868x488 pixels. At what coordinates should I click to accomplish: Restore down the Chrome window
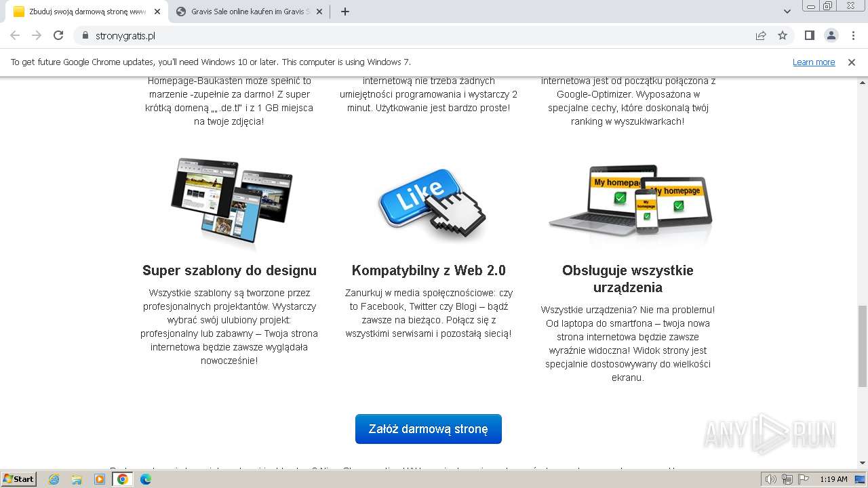click(x=828, y=5)
